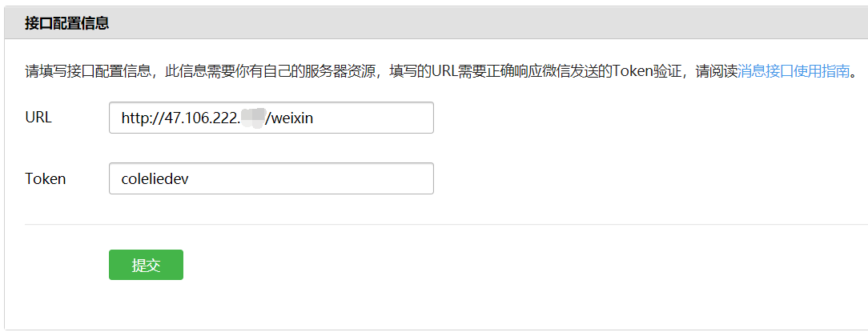The height and width of the screenshot is (336, 868).
Task: Place cursor on /weixin in URL field
Action: 289,118
